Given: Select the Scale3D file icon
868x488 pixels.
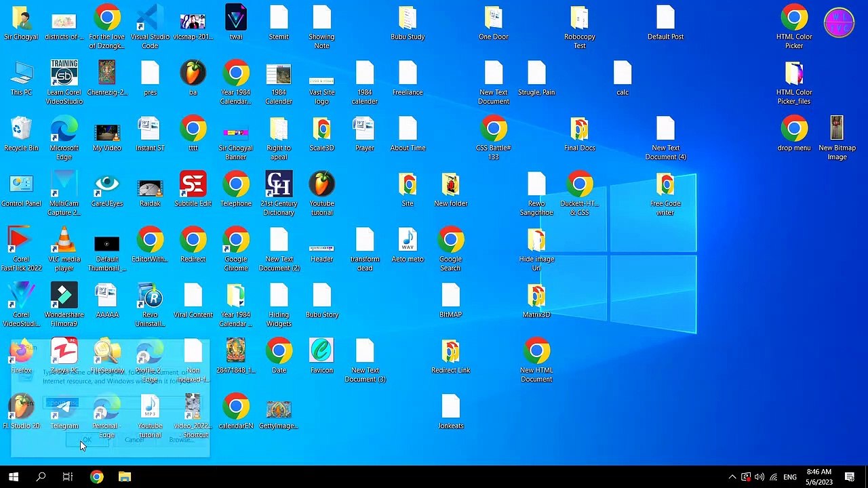Looking at the screenshot, I should coord(321,134).
